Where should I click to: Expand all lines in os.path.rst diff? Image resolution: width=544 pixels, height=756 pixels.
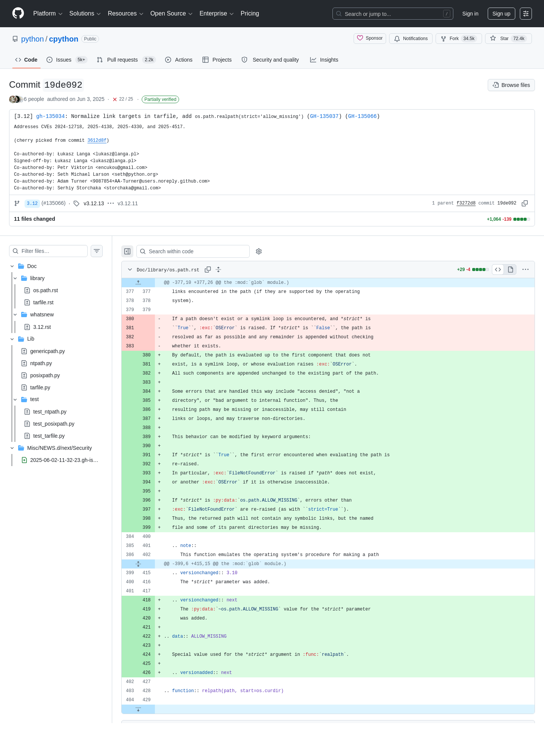[218, 270]
